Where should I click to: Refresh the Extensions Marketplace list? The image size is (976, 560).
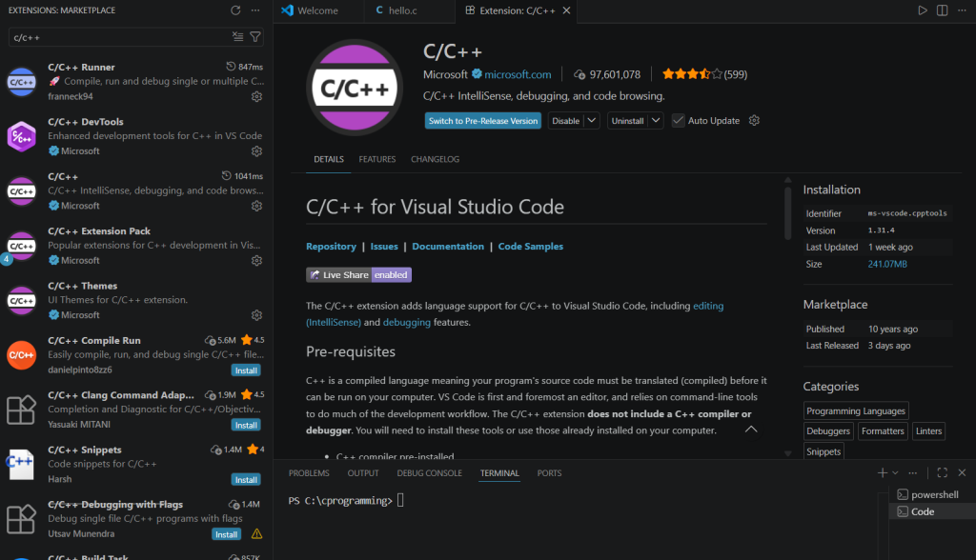coord(235,10)
